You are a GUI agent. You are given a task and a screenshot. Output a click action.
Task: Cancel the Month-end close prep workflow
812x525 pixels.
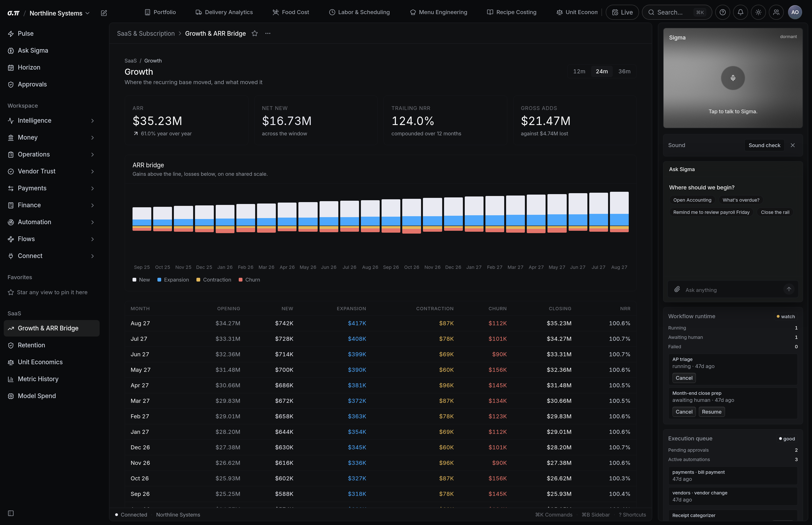(x=684, y=412)
